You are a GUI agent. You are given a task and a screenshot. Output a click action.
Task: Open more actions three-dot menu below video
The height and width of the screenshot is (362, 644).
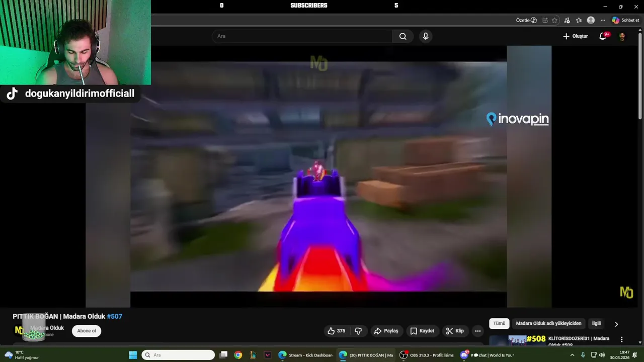point(477,331)
